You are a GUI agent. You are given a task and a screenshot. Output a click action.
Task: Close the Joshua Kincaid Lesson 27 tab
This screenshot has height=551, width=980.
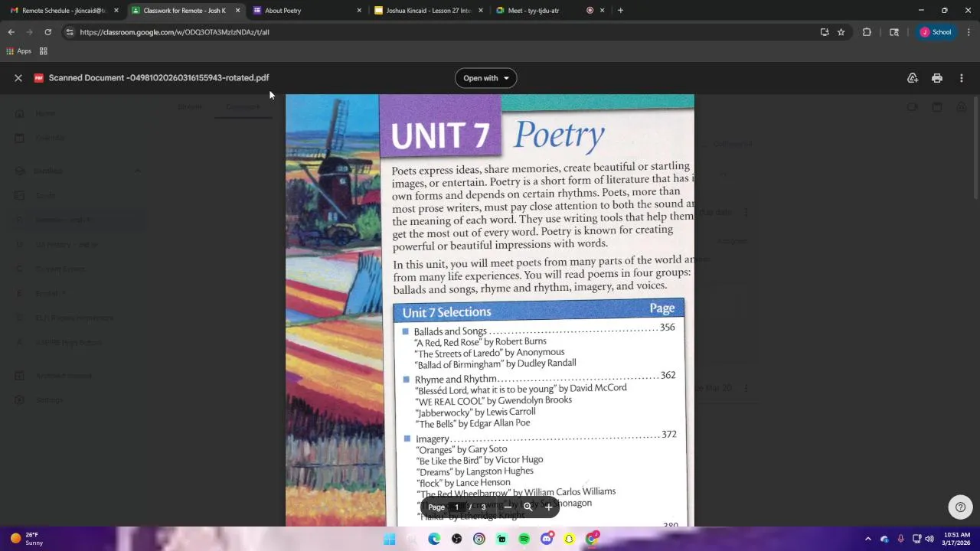[x=481, y=11]
